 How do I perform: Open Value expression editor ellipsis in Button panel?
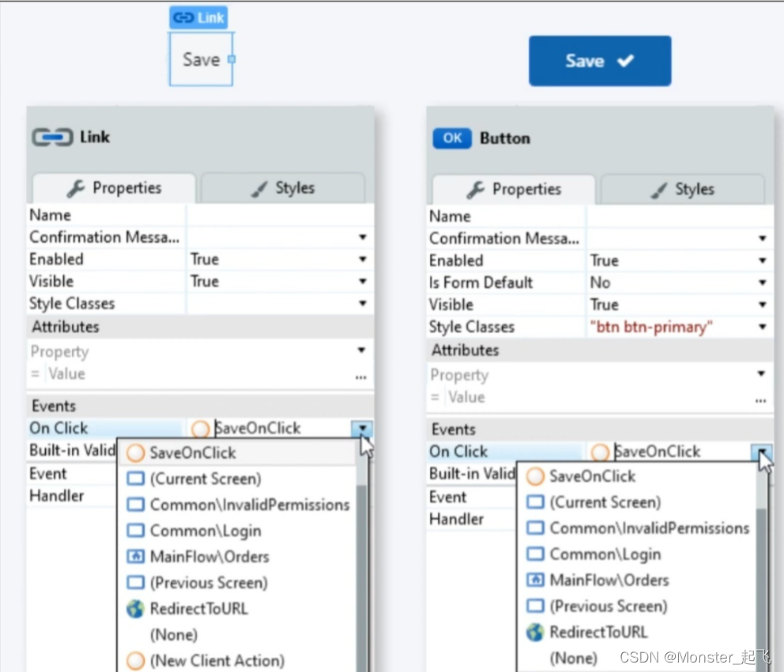coord(760,400)
